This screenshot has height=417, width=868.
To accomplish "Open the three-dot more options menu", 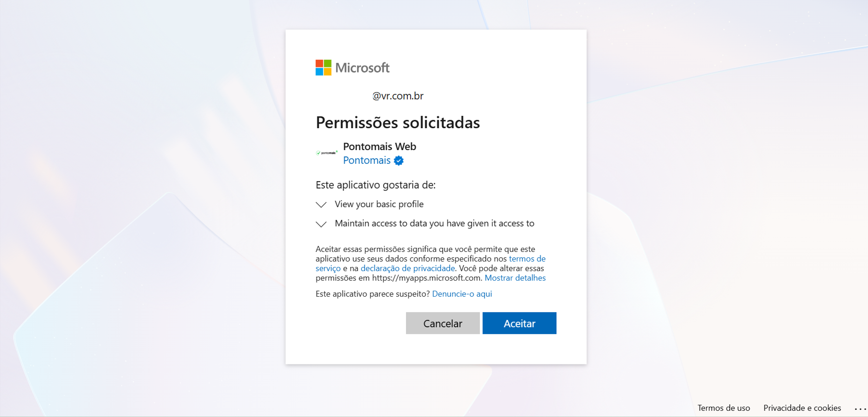I will tap(860, 409).
